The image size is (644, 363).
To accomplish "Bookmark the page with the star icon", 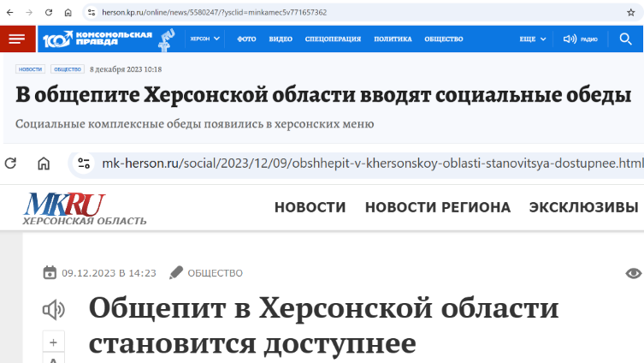I will (630, 13).
